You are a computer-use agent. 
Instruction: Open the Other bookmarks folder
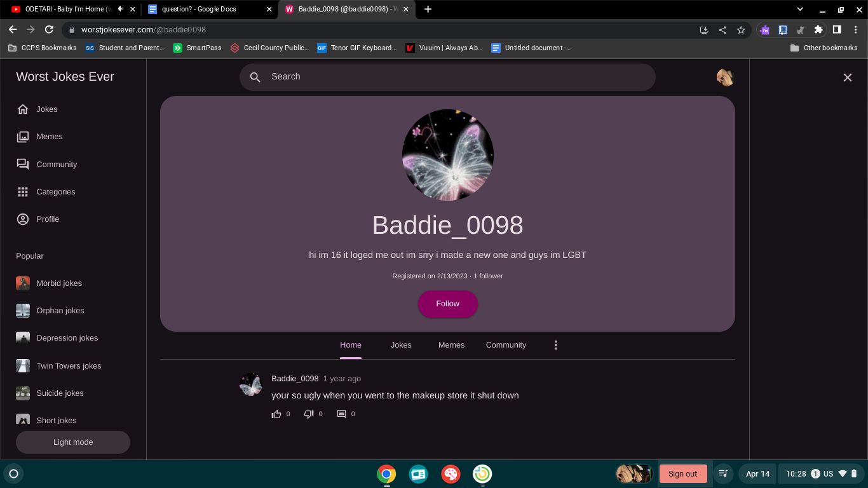coord(824,48)
